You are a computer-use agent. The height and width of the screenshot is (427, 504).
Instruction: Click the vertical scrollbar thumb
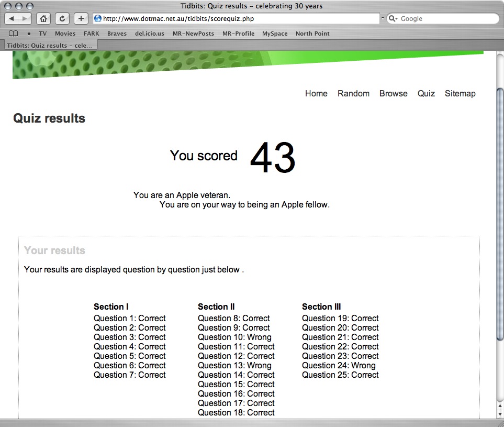click(x=500, y=214)
